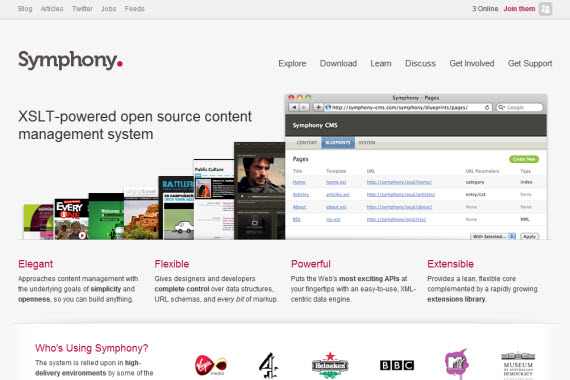Open the symphony.local/articles/ URL link
Screen dimensions: 570x380
click(x=401, y=195)
